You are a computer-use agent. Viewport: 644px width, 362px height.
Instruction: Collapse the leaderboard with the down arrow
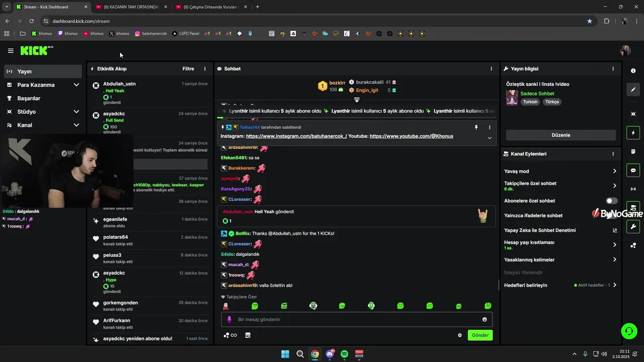click(x=357, y=100)
